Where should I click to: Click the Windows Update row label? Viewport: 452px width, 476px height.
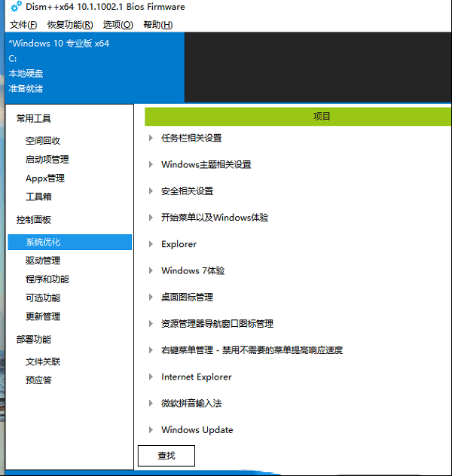point(197,430)
